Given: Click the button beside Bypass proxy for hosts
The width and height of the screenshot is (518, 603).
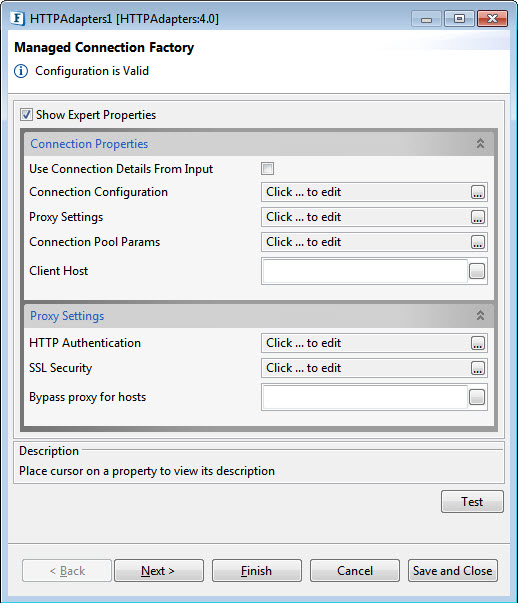Looking at the screenshot, I should tap(477, 397).
